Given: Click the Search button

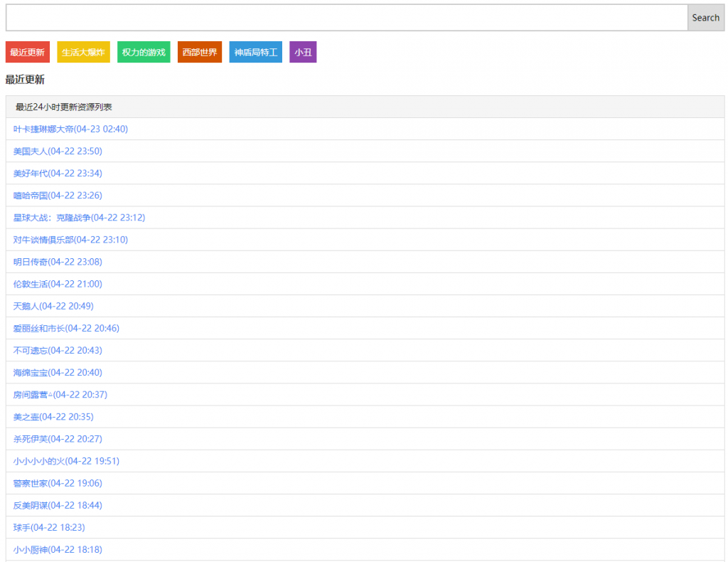Looking at the screenshot, I should pos(705,18).
